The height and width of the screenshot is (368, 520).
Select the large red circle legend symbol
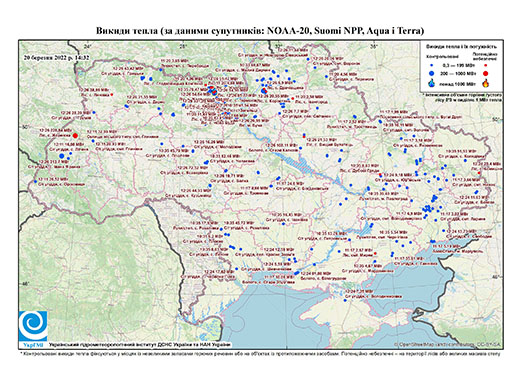click(485, 73)
